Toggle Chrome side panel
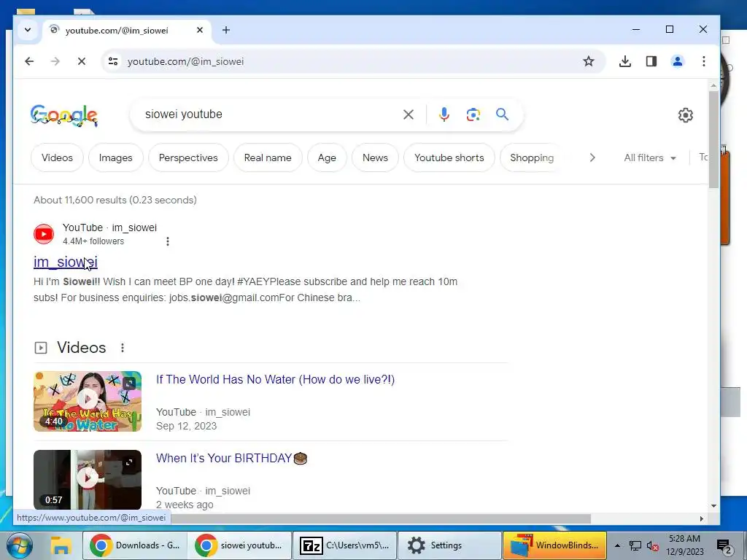This screenshot has height=560, width=747. tap(651, 61)
